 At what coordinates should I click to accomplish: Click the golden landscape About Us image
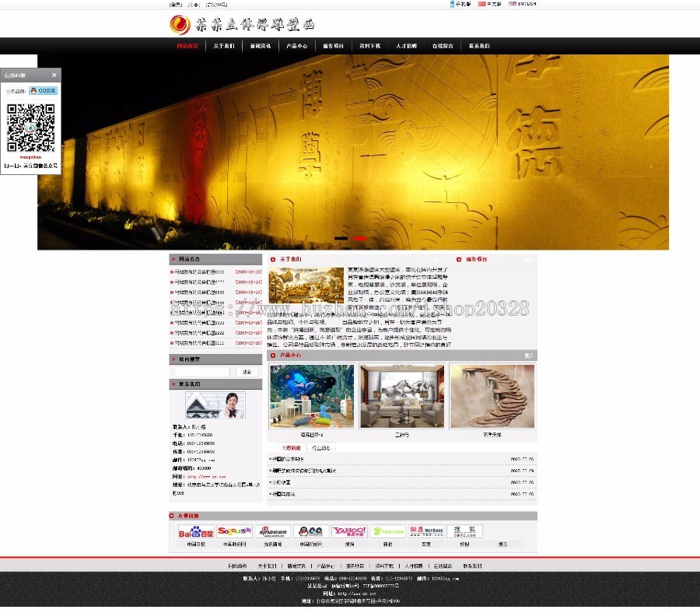[306, 285]
